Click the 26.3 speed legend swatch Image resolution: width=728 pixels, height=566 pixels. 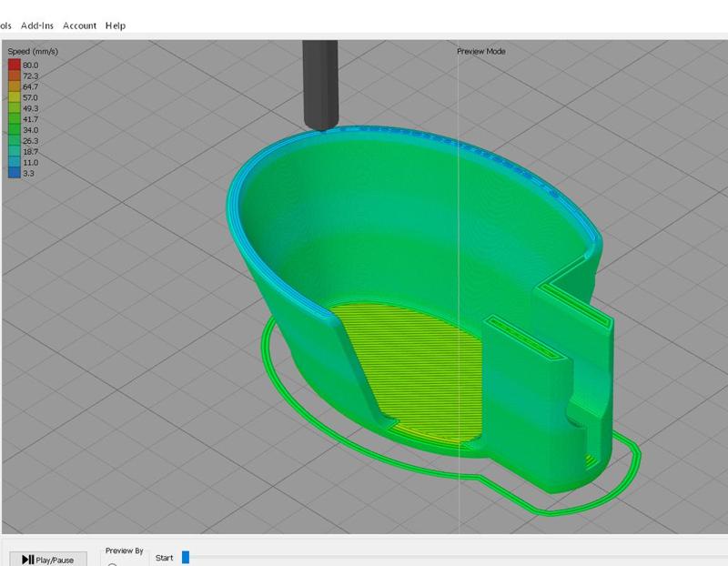click(15, 141)
